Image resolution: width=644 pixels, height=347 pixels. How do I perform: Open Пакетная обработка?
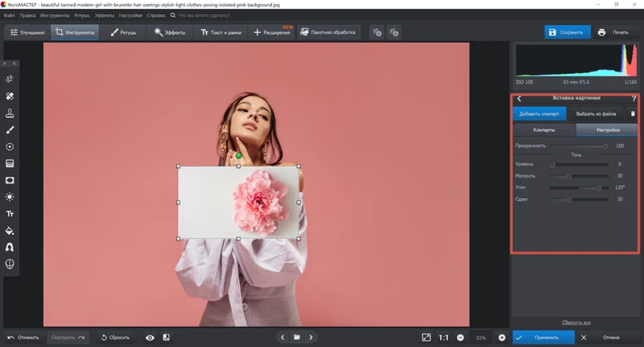328,32
